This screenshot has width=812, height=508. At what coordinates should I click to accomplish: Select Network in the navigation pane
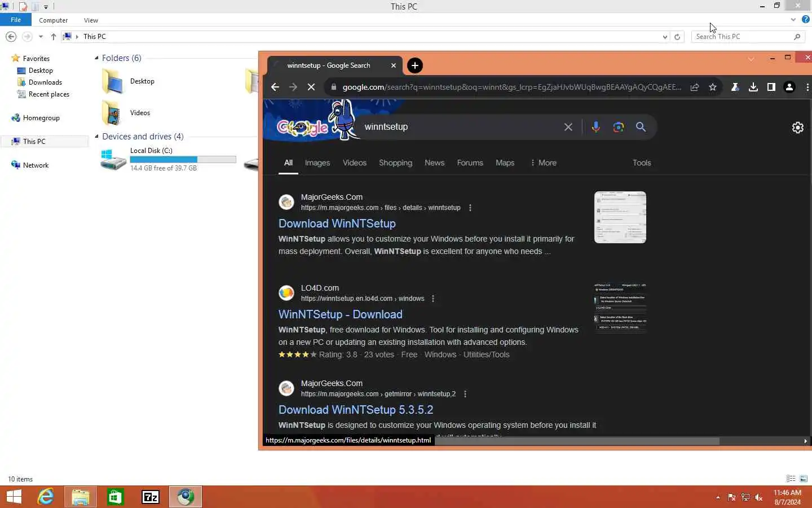pos(36,165)
